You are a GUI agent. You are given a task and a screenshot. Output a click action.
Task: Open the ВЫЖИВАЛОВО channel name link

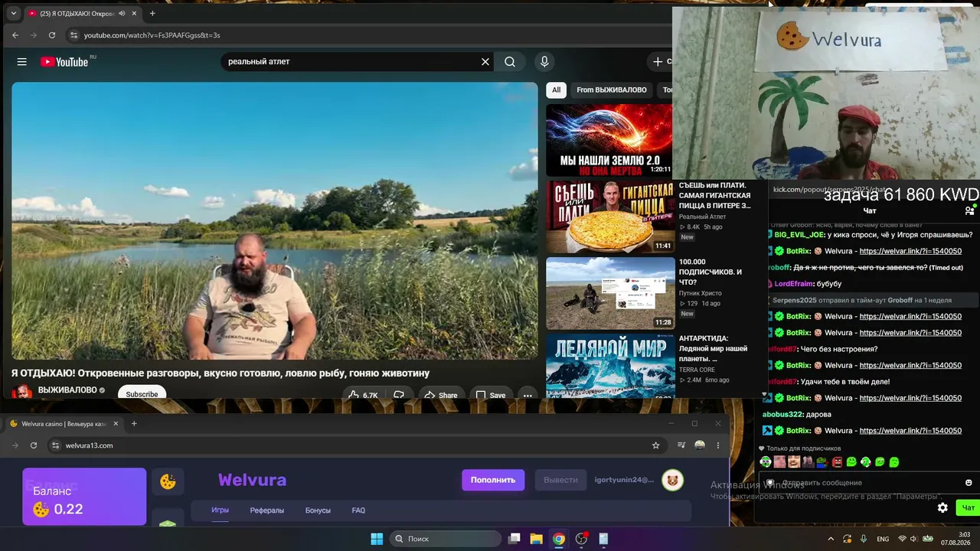tap(67, 390)
